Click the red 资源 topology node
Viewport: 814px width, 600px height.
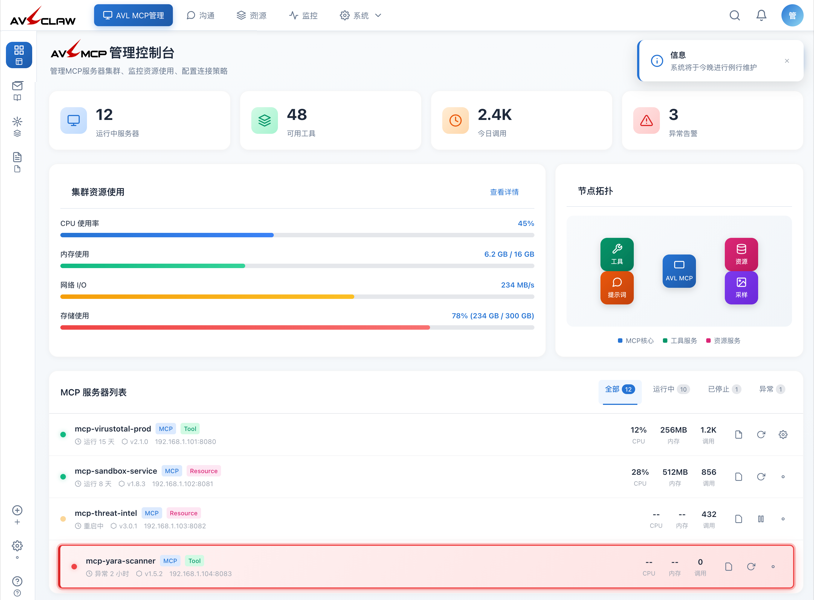pos(741,254)
